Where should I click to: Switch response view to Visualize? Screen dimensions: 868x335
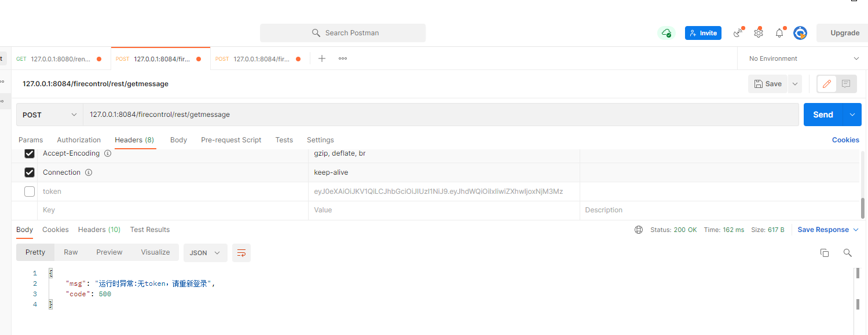coord(155,252)
